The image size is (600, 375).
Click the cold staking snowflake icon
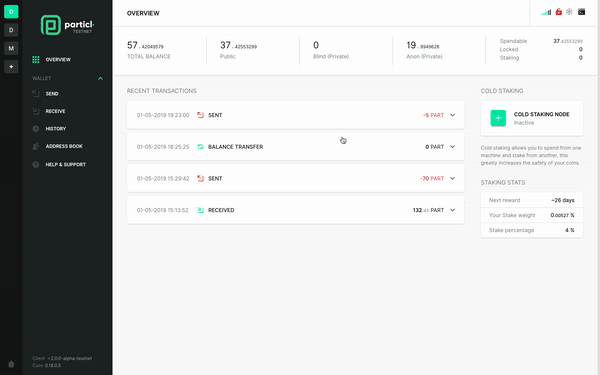pyautogui.click(x=569, y=12)
